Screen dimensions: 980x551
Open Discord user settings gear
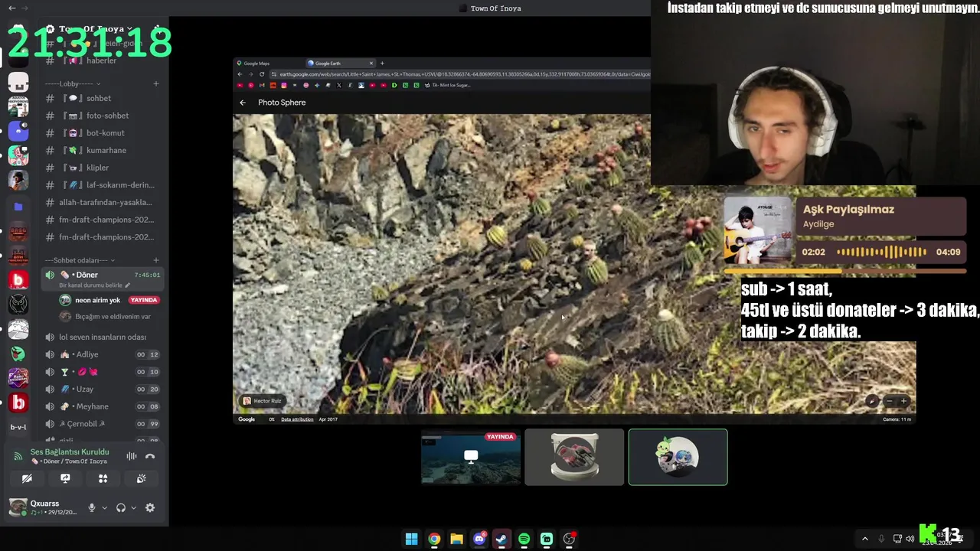pyautogui.click(x=150, y=507)
